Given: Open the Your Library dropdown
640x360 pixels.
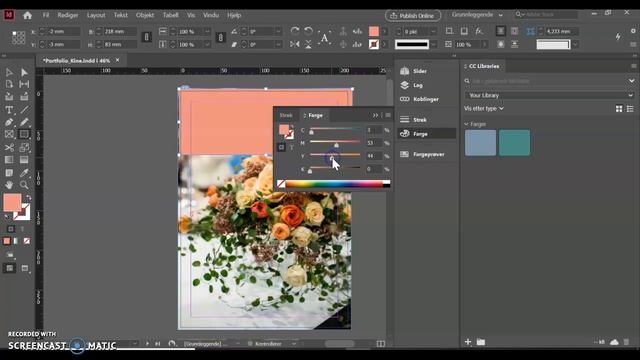Looking at the screenshot, I should [549, 95].
